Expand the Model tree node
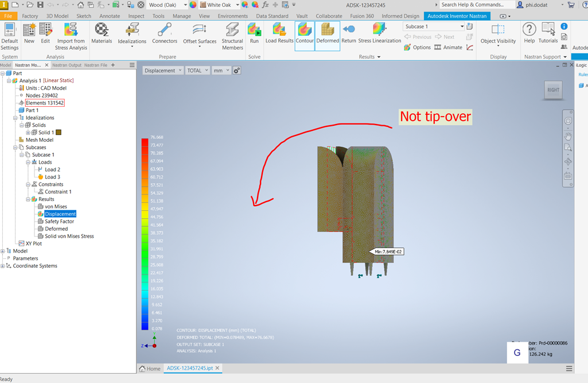The image size is (588, 383). pyautogui.click(x=3, y=251)
